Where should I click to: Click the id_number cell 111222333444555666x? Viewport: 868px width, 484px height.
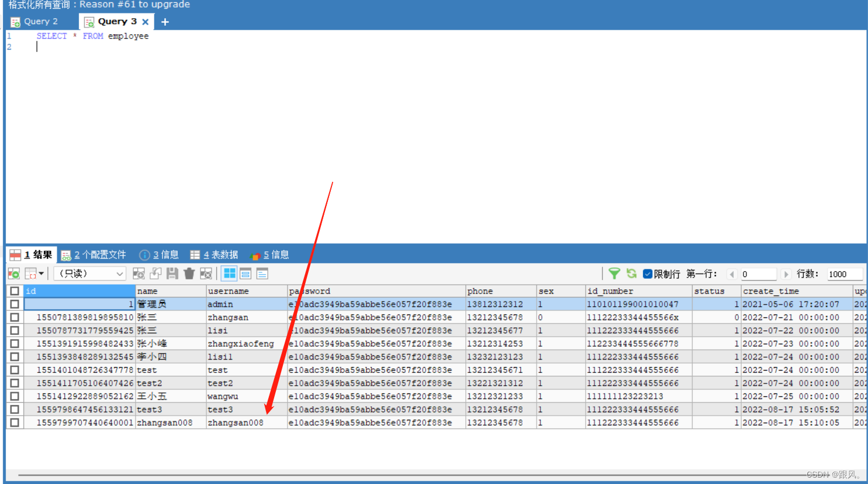[639, 317]
